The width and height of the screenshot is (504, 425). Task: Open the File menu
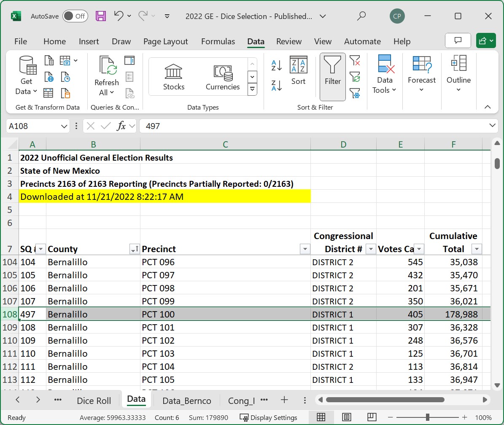click(x=21, y=41)
